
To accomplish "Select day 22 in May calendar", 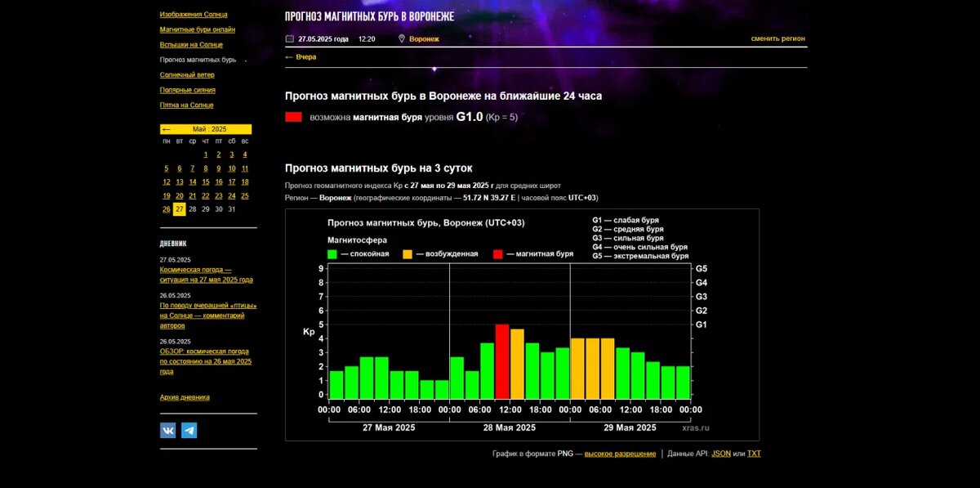I will 206,195.
